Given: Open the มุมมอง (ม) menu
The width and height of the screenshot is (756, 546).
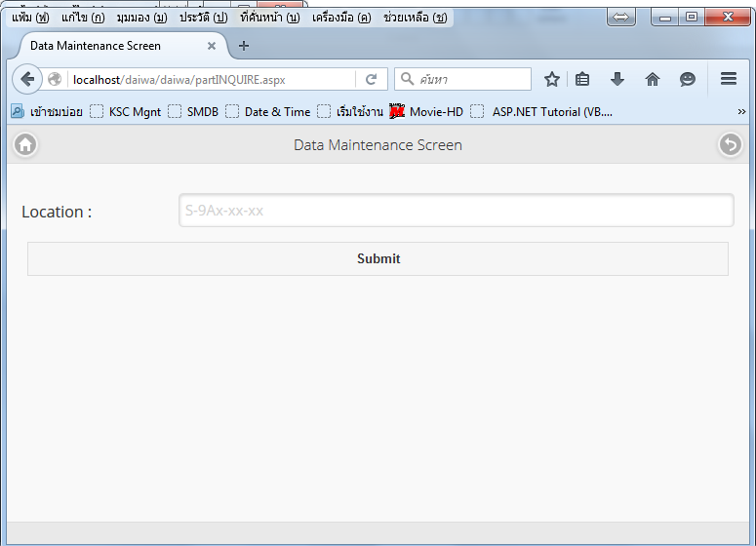Looking at the screenshot, I should tap(141, 18).
